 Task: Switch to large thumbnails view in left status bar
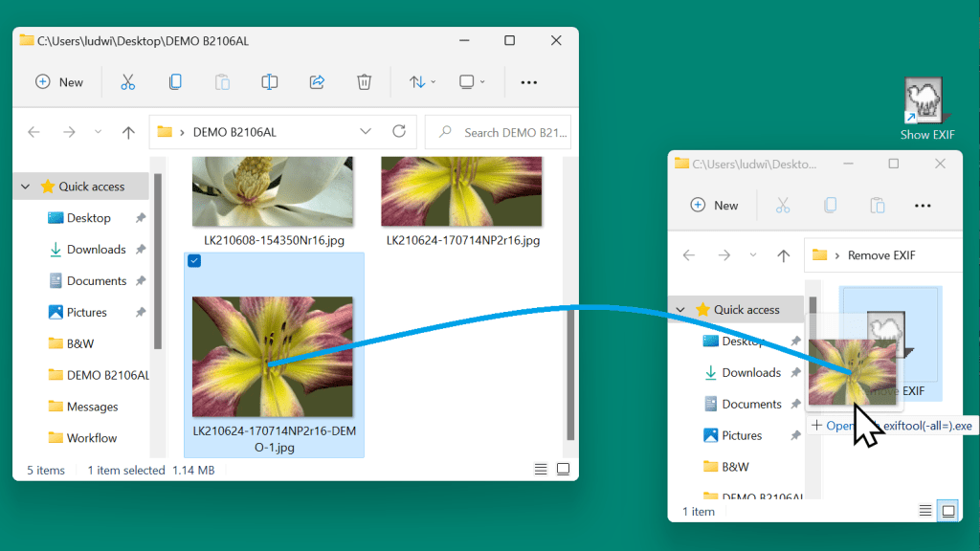pyautogui.click(x=563, y=470)
